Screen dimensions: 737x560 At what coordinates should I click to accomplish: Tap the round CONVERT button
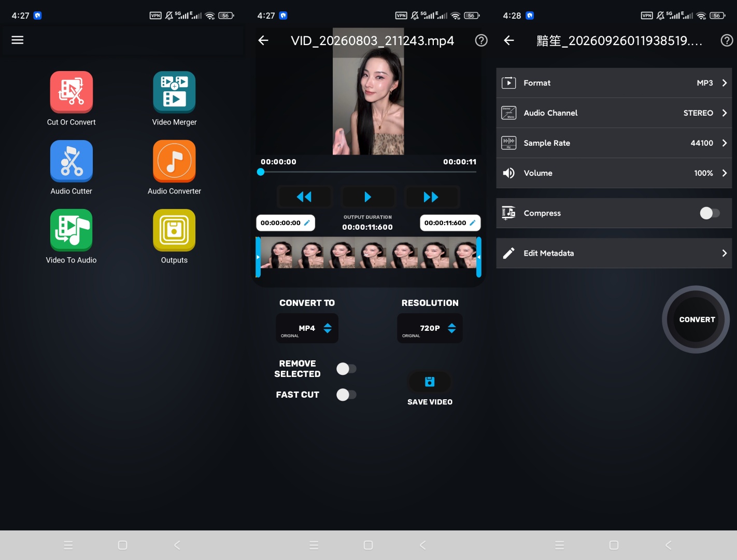pos(696,319)
